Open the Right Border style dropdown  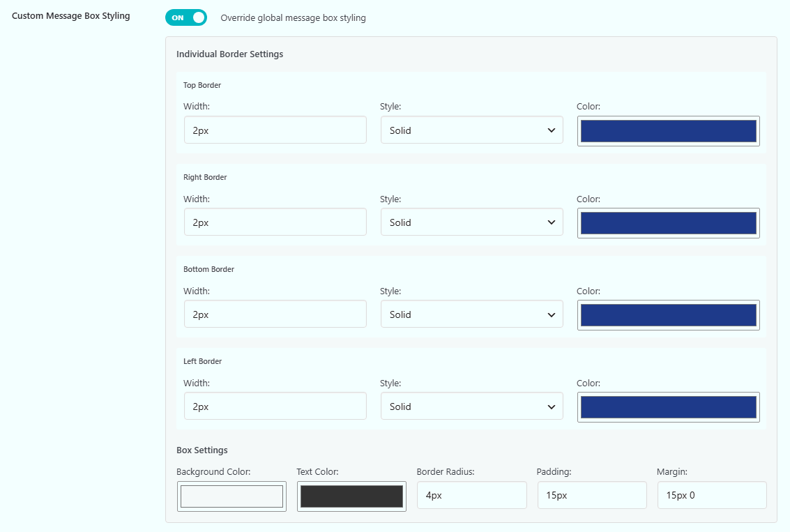[471, 222]
